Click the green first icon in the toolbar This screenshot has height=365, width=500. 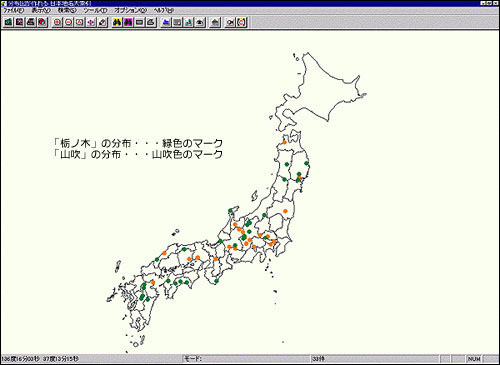8,22
